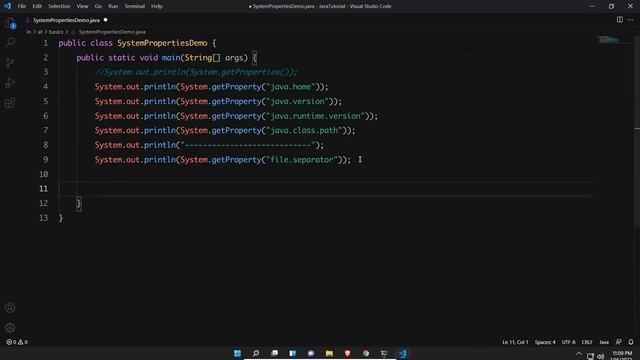Expand 'basics' folder in breadcrumb
The image size is (640, 360).
[56, 32]
